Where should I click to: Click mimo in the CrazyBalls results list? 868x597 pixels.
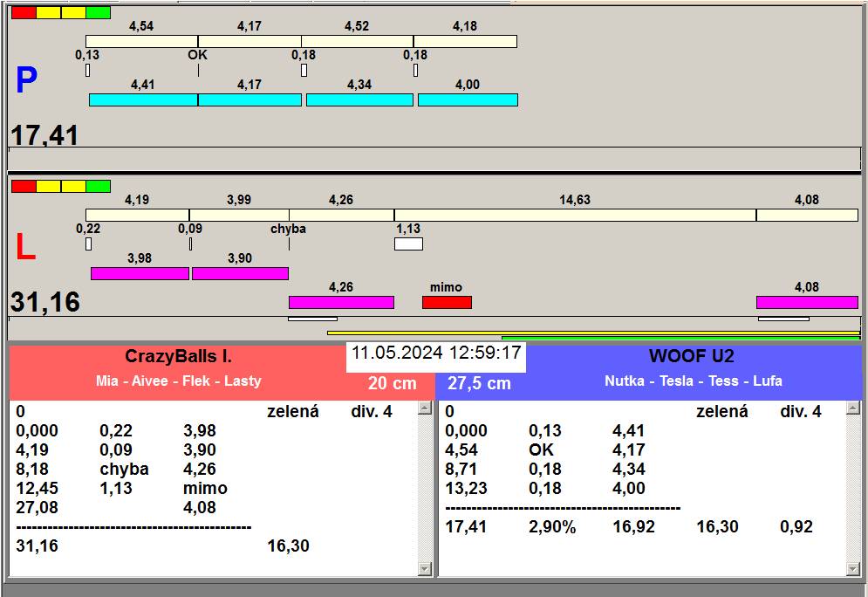205,488
